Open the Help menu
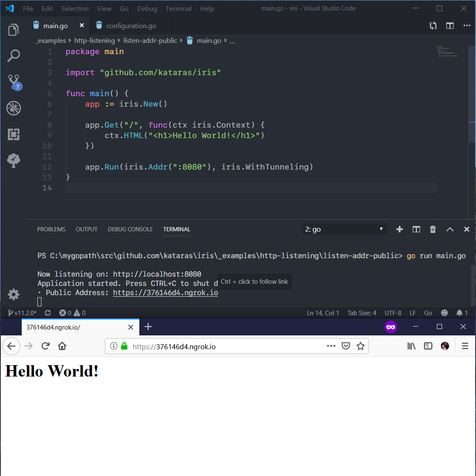Screen dimensions: 476x476 coord(207,8)
